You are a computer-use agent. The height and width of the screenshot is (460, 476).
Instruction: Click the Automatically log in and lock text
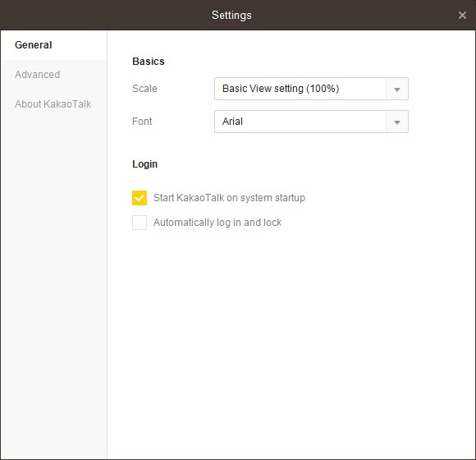click(217, 223)
